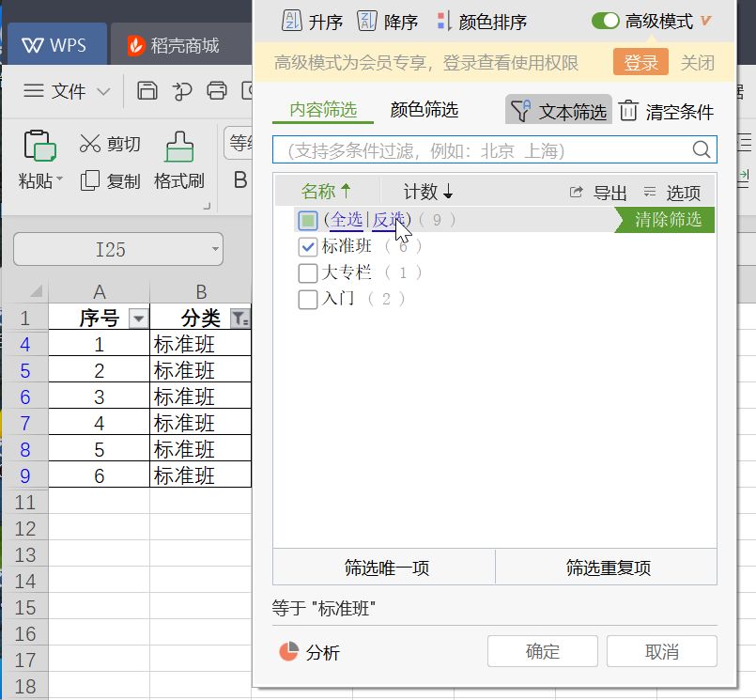Click the orange 登录 login button
This screenshot has height=700, width=756.
tap(640, 62)
